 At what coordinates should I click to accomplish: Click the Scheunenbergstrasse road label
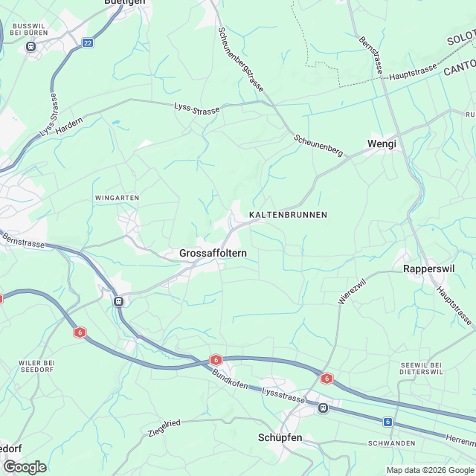coord(241,59)
